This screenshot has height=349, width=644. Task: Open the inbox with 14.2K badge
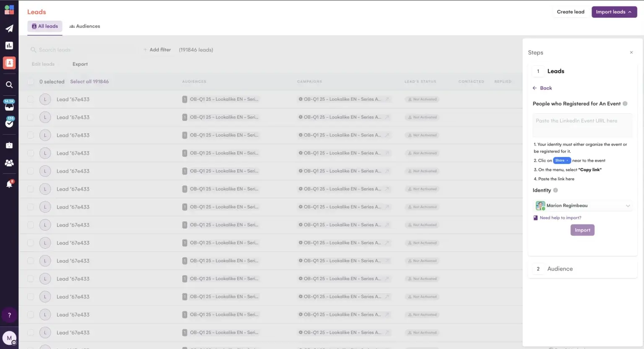tap(9, 105)
